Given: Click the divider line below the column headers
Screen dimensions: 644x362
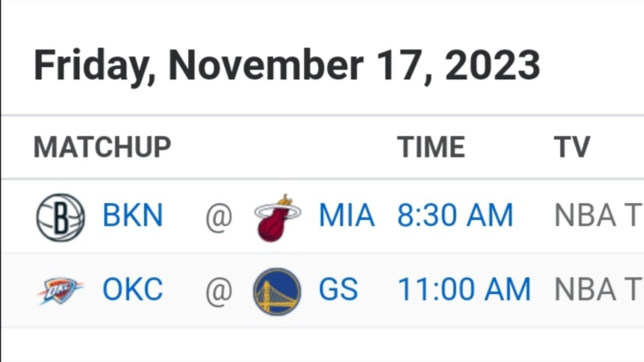Looking at the screenshot, I should click(322, 179).
